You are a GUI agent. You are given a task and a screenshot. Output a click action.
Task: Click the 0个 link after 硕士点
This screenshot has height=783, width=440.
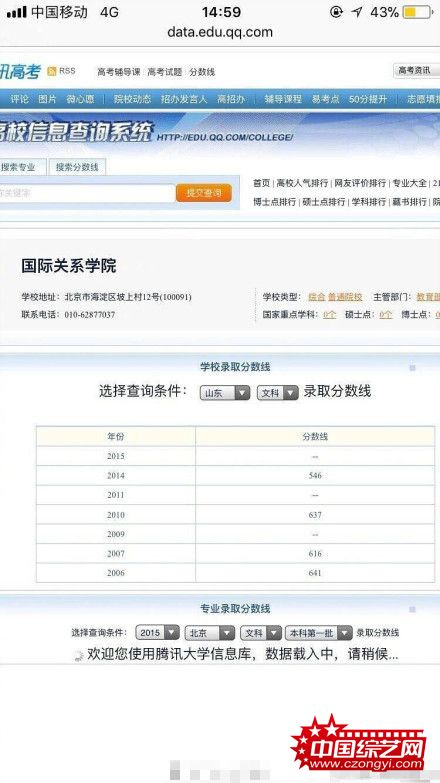click(386, 315)
